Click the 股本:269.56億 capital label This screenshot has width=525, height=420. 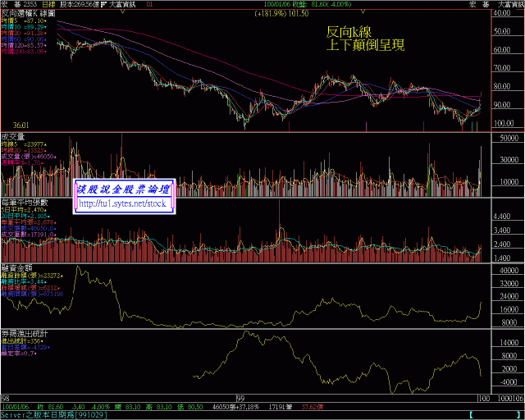coord(80,4)
